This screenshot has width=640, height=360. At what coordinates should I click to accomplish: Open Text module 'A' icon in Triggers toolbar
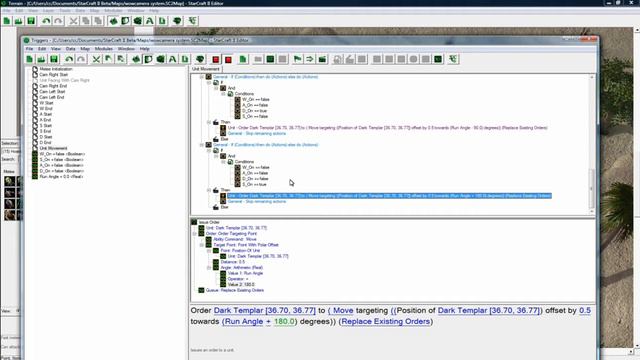click(173, 60)
